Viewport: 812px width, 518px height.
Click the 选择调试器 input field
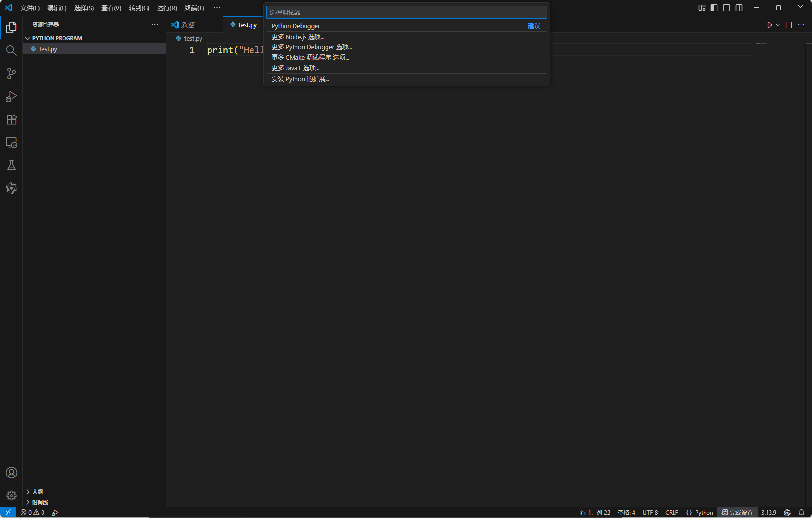[406, 12]
